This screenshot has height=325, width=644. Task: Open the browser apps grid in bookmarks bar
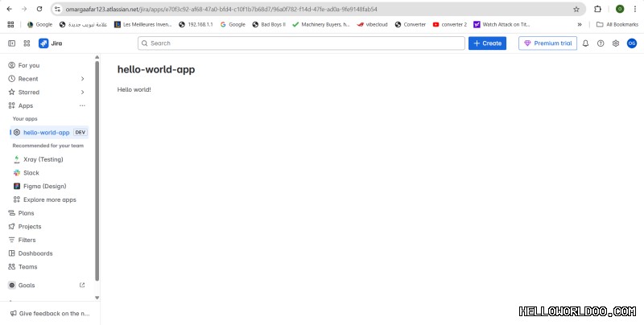click(x=10, y=25)
